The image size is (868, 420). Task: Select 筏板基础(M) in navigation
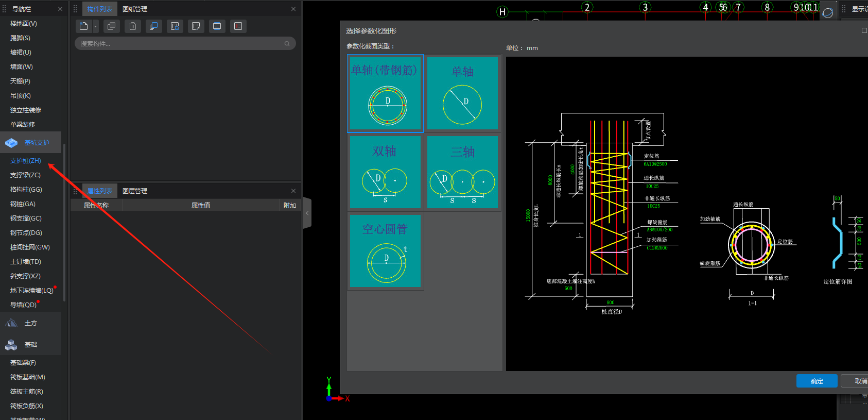(x=28, y=377)
